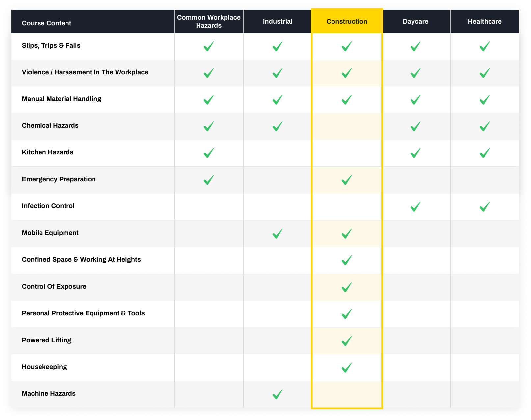Click the Common Workplace Hazards header
Screen dimensions: 531x420
pos(209,21)
